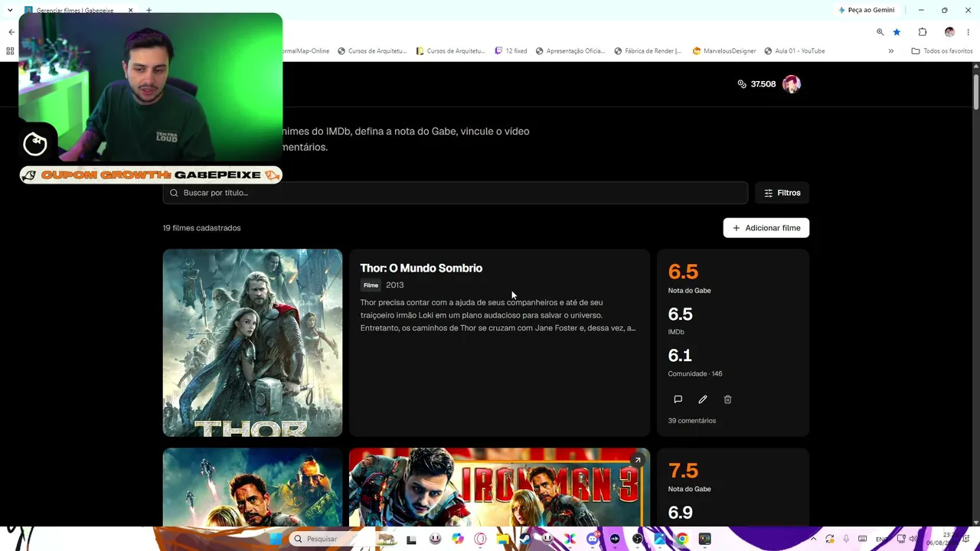Image resolution: width=980 pixels, height=551 pixels.
Task: Open the Chrome three-dot menu
Action: pos(968,32)
